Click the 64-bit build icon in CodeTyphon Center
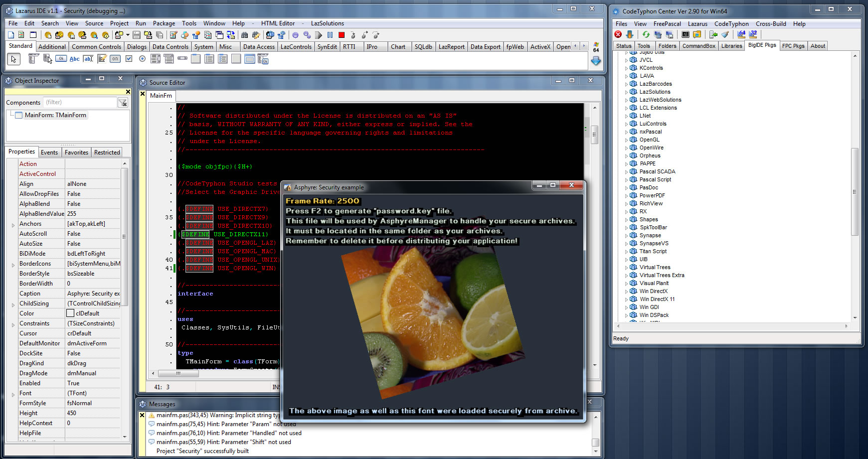The image size is (868, 459). [741, 34]
